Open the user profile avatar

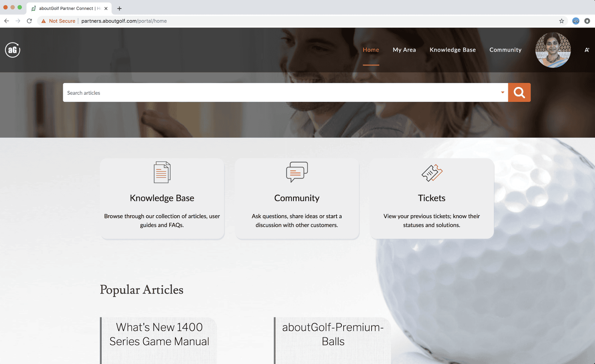(553, 50)
